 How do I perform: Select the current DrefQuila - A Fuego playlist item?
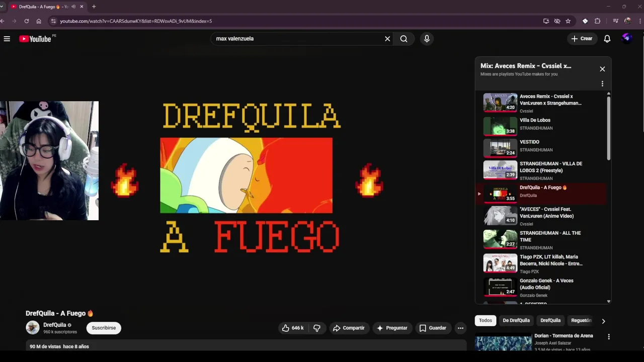pos(541,193)
